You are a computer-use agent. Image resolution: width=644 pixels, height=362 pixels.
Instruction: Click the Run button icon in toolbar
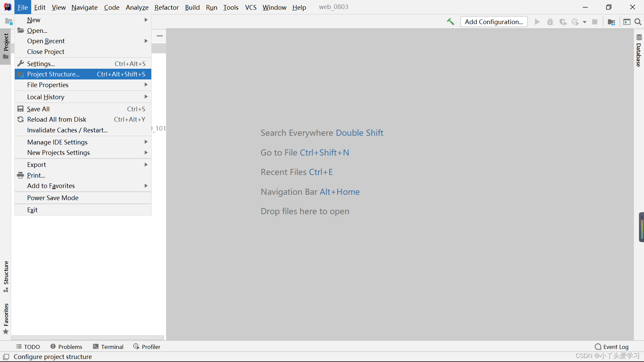[537, 22]
